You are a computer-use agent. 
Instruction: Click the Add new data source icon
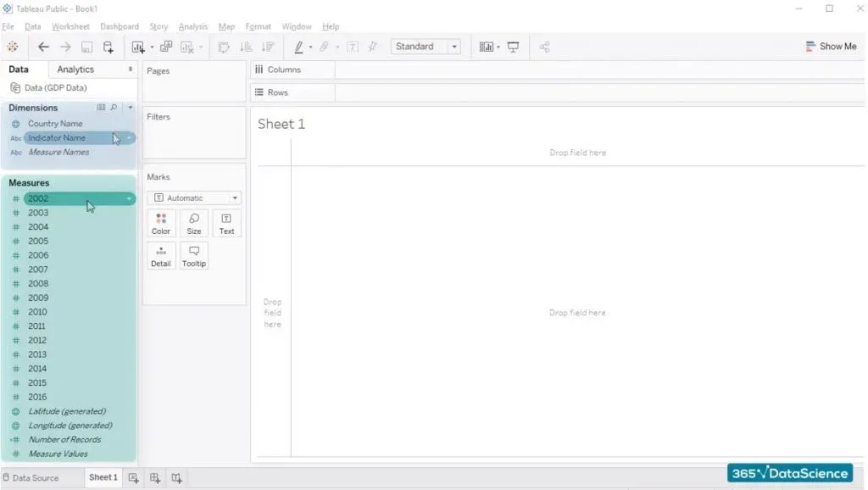[108, 47]
